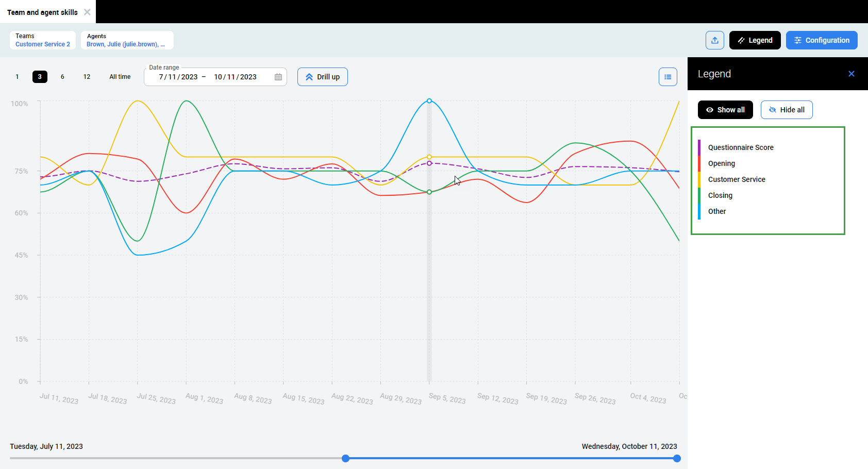
Task: Click the Drill up button
Action: pos(323,77)
